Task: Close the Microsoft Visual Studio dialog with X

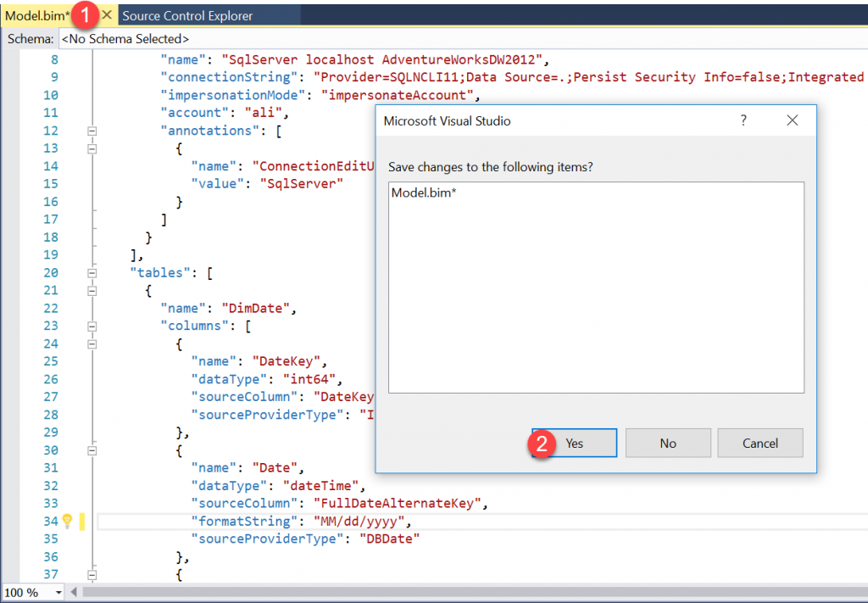Action: (x=793, y=120)
